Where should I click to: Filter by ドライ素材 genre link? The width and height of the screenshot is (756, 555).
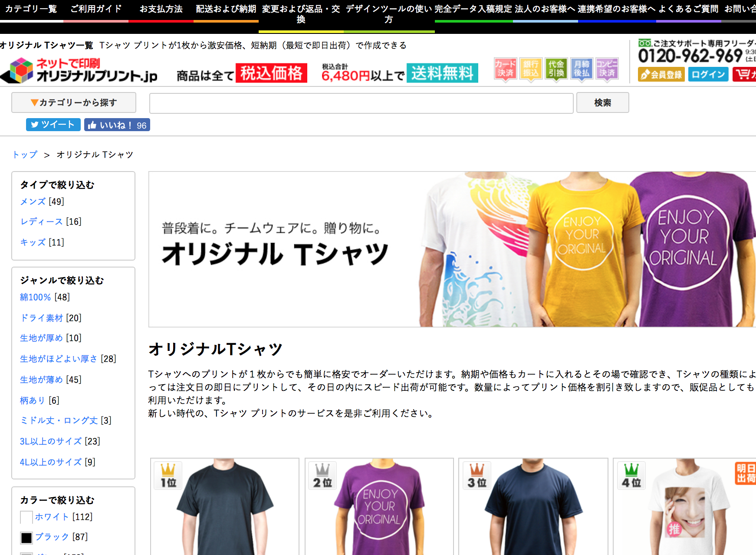click(42, 318)
